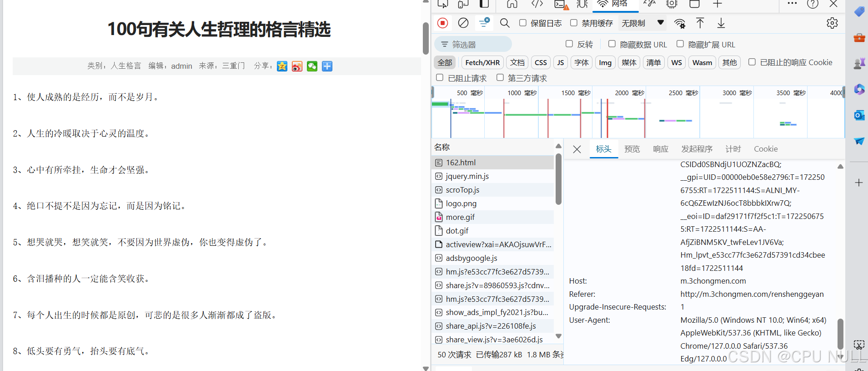868x371 pixels.
Task: Enable 禁用缓存 checkbox
Action: [x=574, y=23]
